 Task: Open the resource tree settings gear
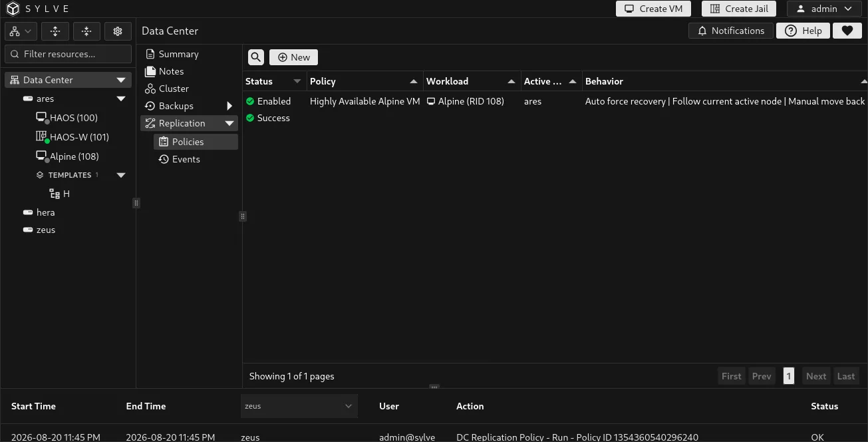click(x=118, y=31)
